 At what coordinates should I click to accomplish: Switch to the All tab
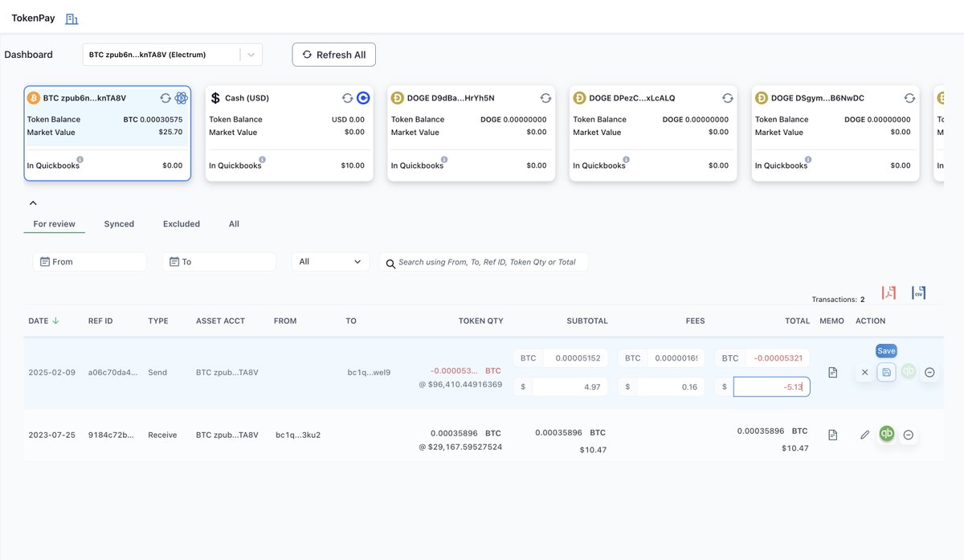pyautogui.click(x=234, y=224)
